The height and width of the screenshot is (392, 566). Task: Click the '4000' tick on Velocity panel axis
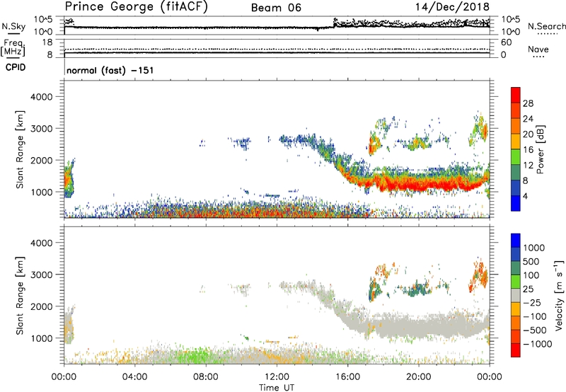coord(41,243)
